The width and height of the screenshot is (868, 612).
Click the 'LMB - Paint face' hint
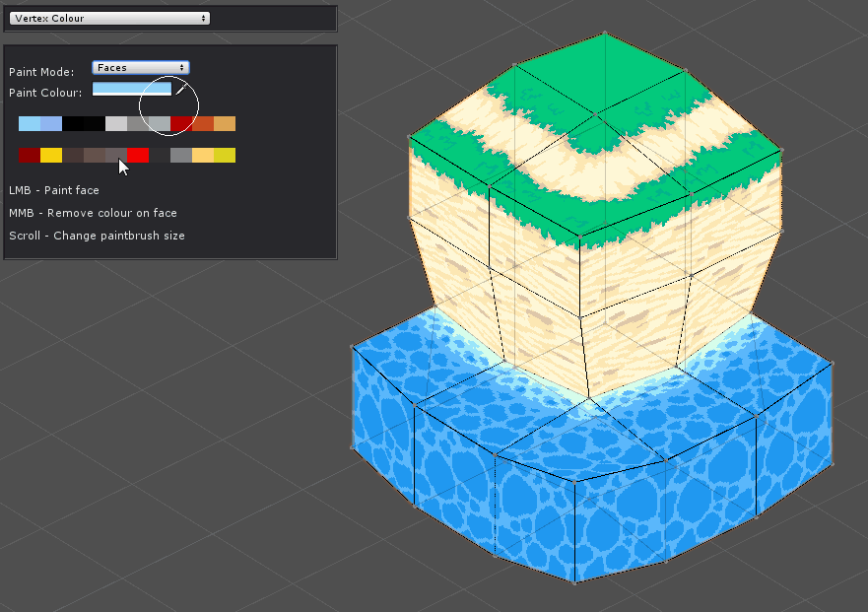point(54,190)
